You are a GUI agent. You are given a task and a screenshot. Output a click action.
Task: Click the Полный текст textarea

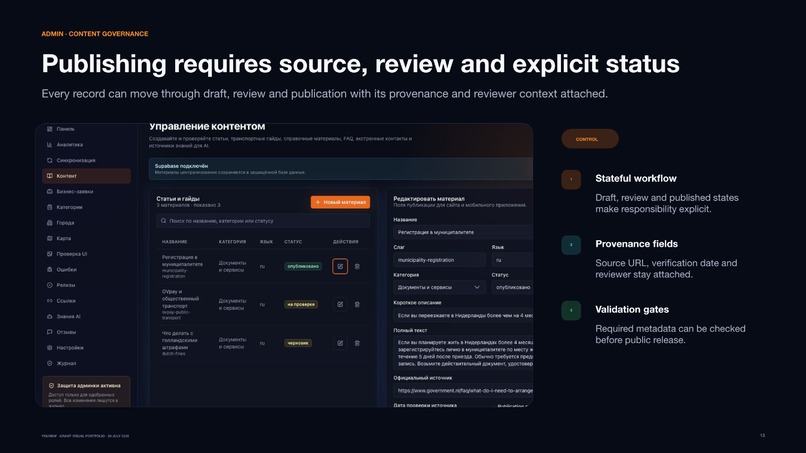click(463, 353)
